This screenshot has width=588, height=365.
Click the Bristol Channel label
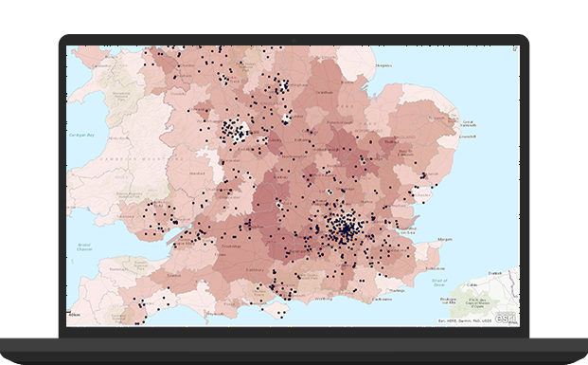(84, 246)
